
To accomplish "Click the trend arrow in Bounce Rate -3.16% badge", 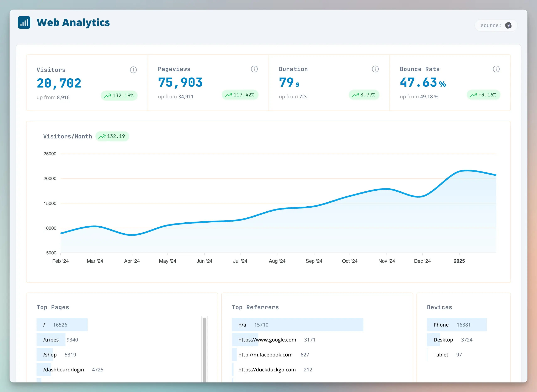I will (x=473, y=95).
